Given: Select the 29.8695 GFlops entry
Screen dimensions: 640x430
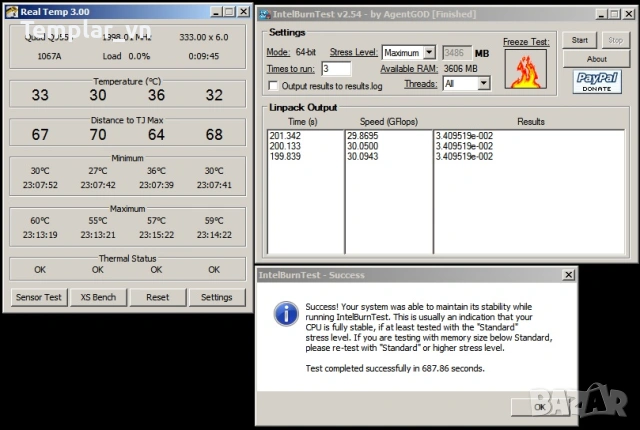Looking at the screenshot, I should [362, 135].
